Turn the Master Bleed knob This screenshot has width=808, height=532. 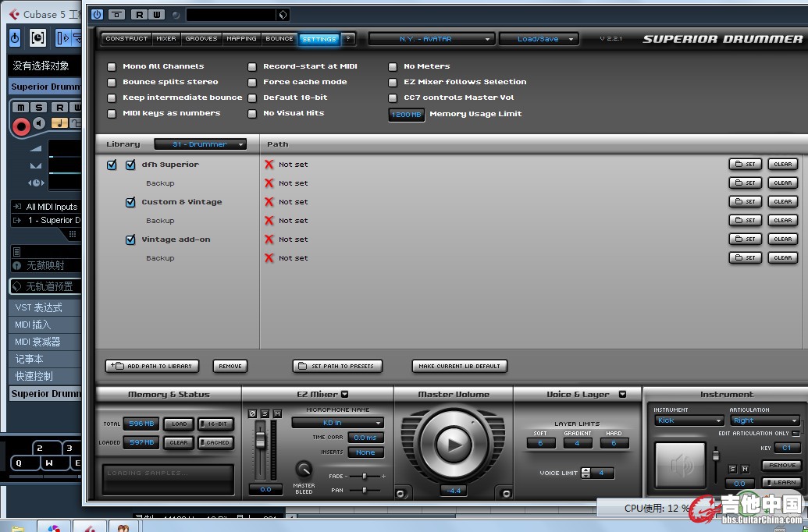click(304, 470)
